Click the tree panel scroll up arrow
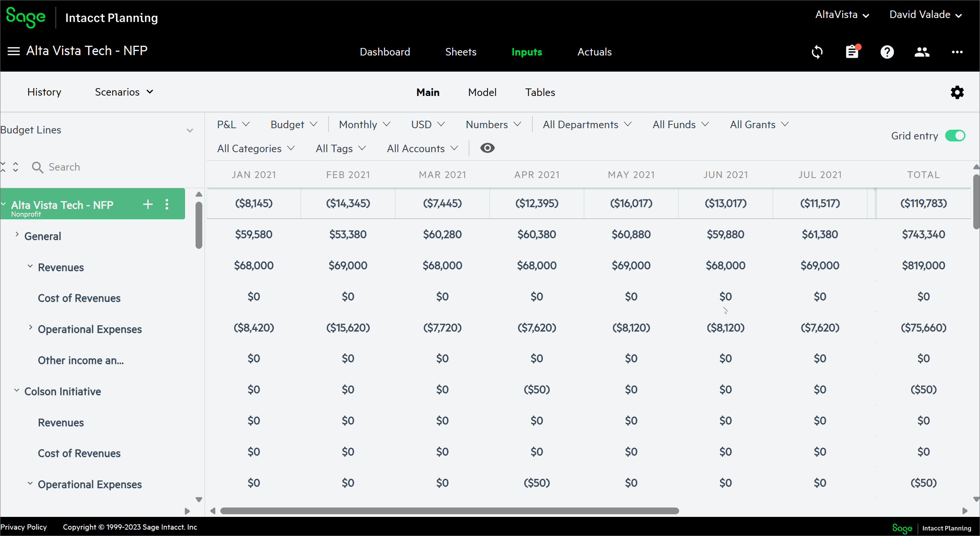 [199, 194]
